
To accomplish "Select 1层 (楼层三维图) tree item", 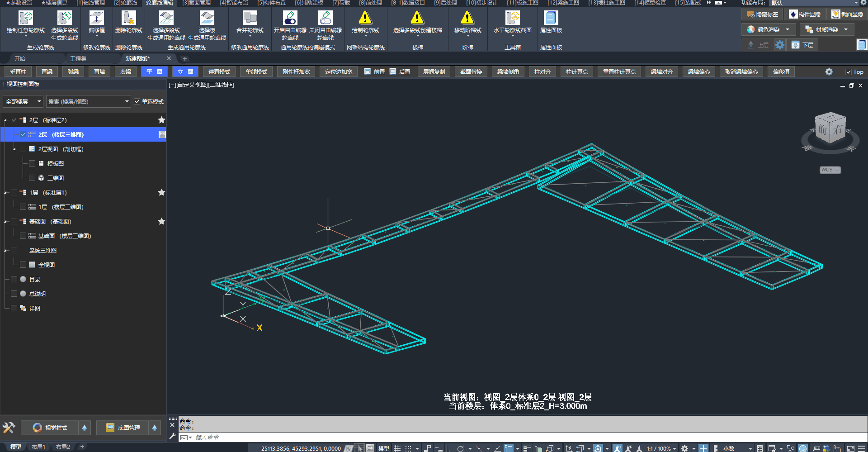I will (61, 207).
